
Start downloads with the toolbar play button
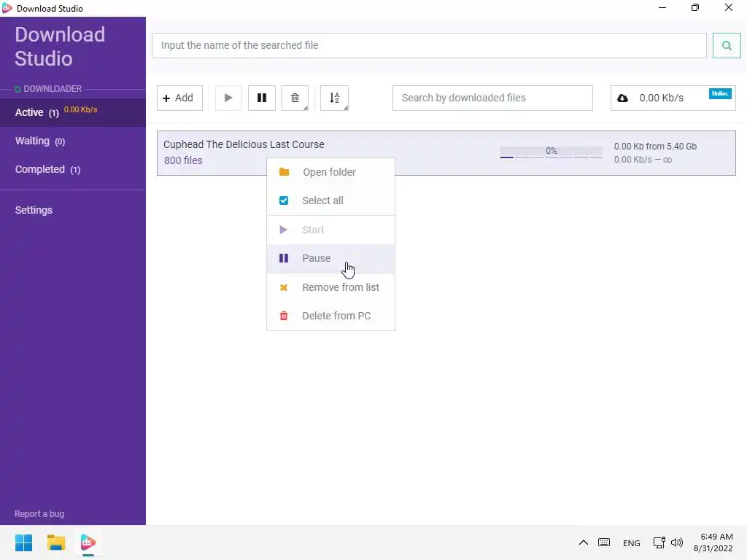tap(228, 98)
